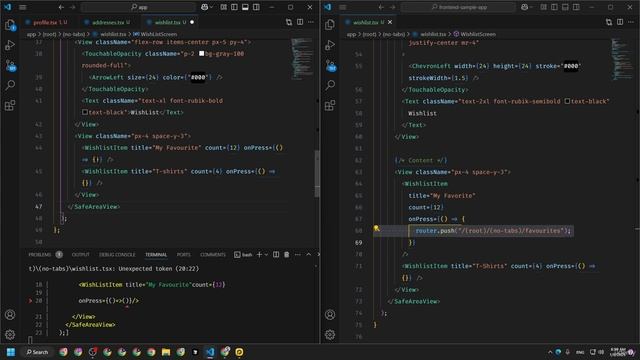Viewport: 640px width, 360px height.
Task: Click command center search box in left window
Action: [x=138, y=7]
